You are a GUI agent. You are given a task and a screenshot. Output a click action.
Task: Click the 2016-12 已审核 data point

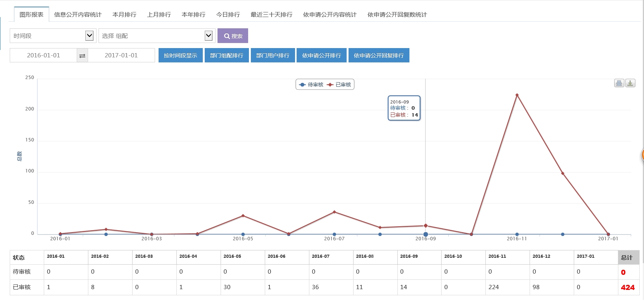(x=563, y=173)
